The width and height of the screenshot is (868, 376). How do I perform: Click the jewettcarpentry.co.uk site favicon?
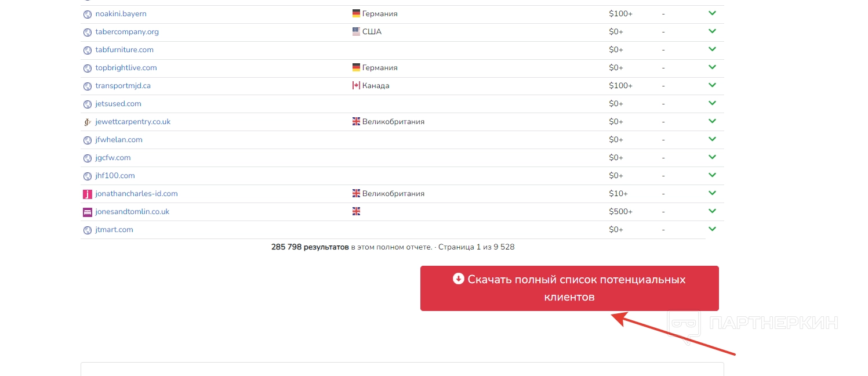pyautogui.click(x=88, y=122)
